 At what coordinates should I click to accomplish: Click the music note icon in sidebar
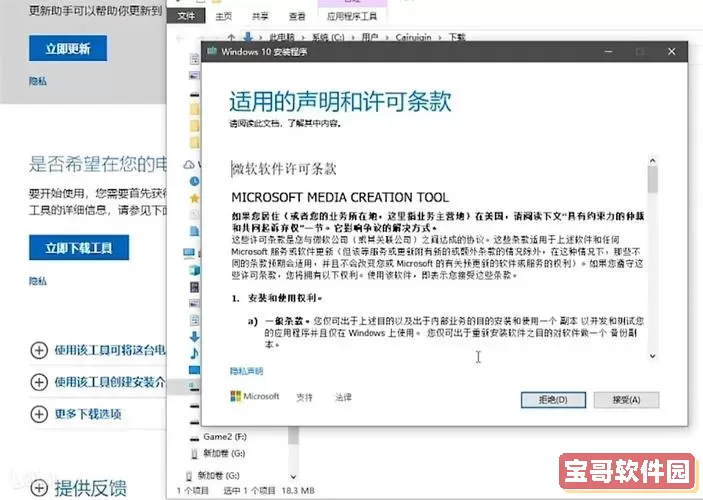[x=195, y=353]
